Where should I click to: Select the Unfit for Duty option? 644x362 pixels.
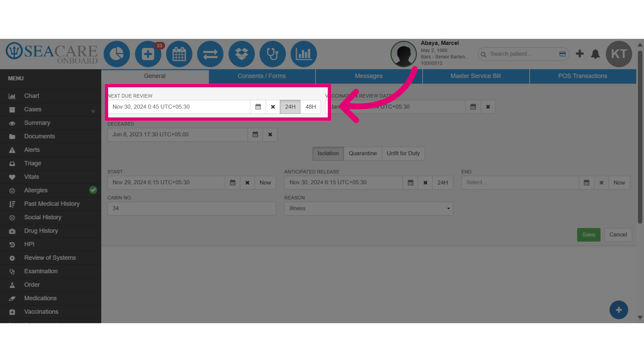pyautogui.click(x=403, y=154)
